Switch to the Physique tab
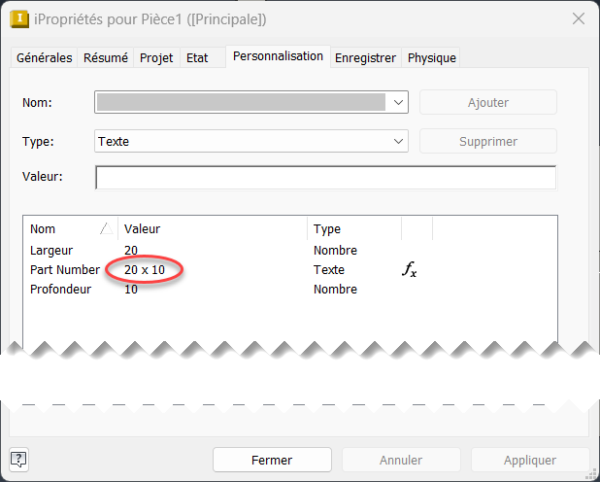 pyautogui.click(x=432, y=58)
